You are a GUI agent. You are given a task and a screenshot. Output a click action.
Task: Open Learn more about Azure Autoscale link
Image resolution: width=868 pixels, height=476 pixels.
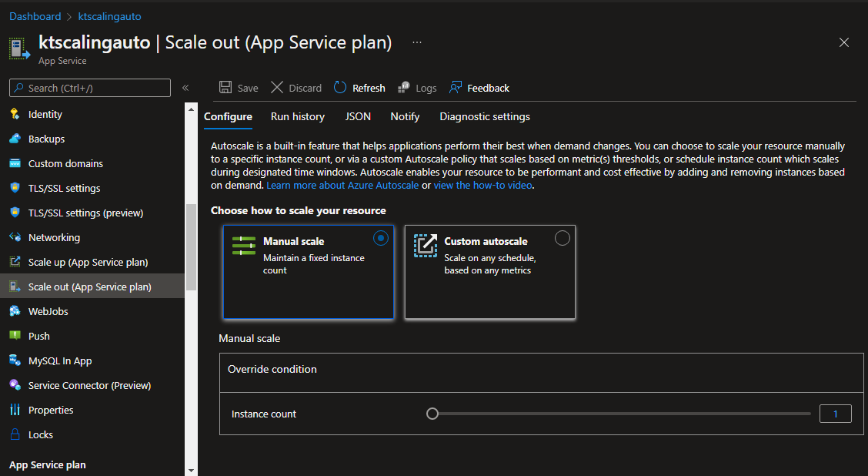[x=342, y=186]
